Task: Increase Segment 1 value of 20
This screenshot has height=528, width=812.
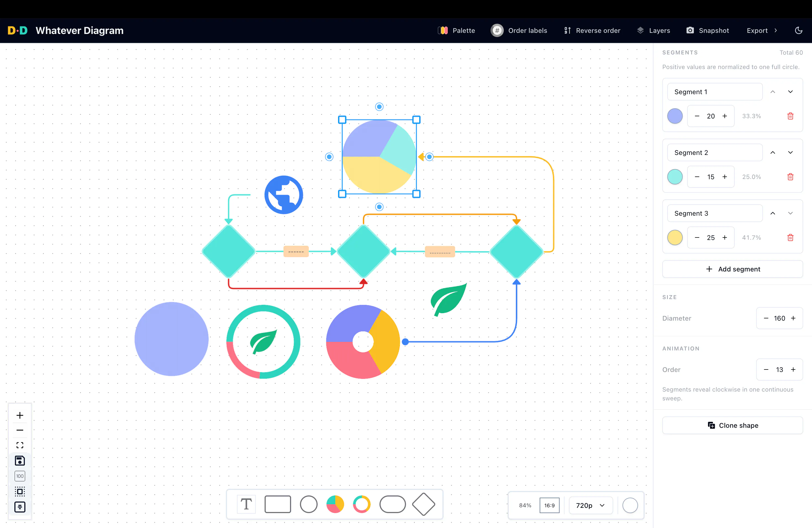Action: (725, 116)
